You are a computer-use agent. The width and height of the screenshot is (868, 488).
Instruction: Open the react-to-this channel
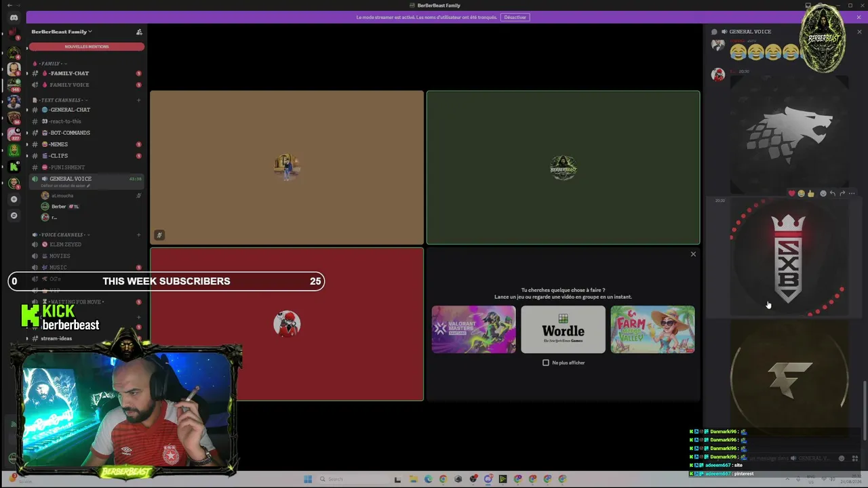pos(85,121)
